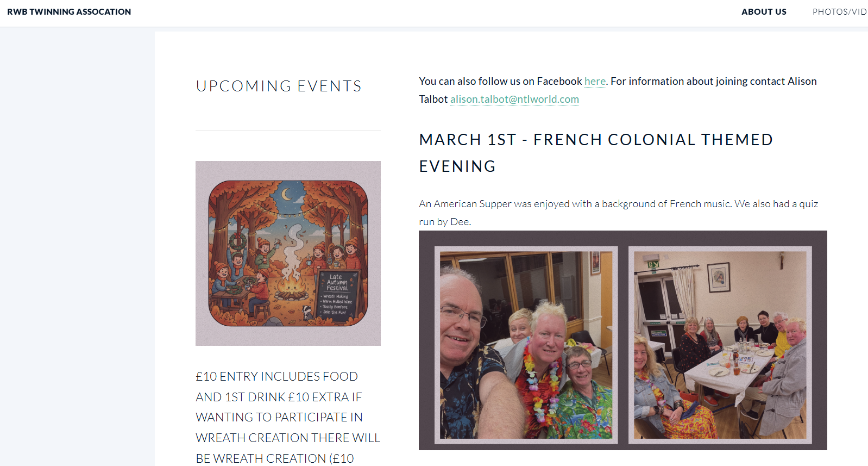This screenshot has width=868, height=466.
Task: Click the Christmas wreath in festival illustration
Action: coord(237,241)
